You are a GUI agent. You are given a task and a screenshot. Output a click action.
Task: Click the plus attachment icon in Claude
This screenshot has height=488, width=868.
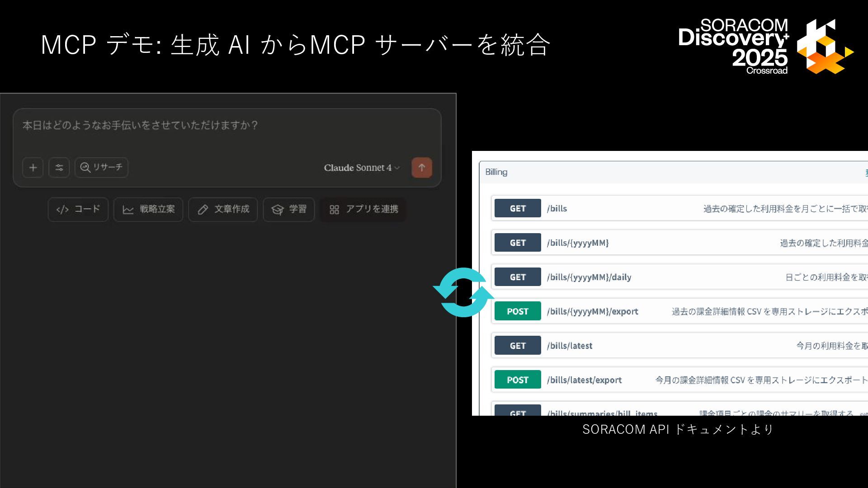click(x=33, y=168)
